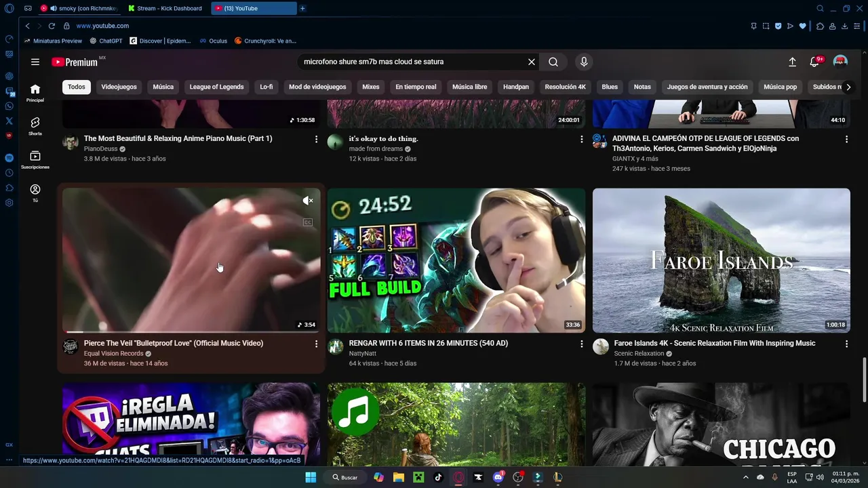Open Shorts from the sidebar
Image resolution: width=868 pixels, height=488 pixels.
pos(35,126)
